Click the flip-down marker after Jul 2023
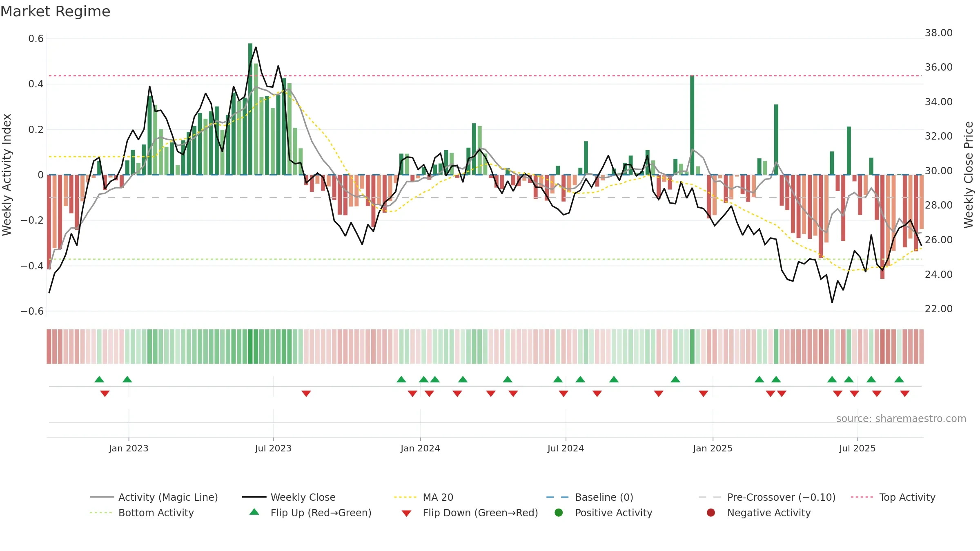The image size is (980, 551). (306, 393)
